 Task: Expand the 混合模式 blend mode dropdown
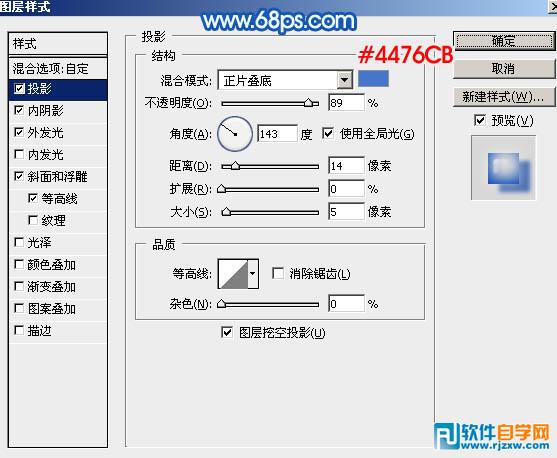[344, 80]
